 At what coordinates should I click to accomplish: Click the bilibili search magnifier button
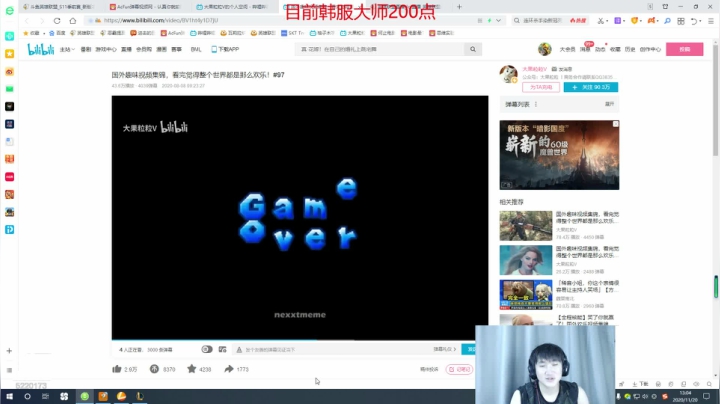[x=472, y=49]
